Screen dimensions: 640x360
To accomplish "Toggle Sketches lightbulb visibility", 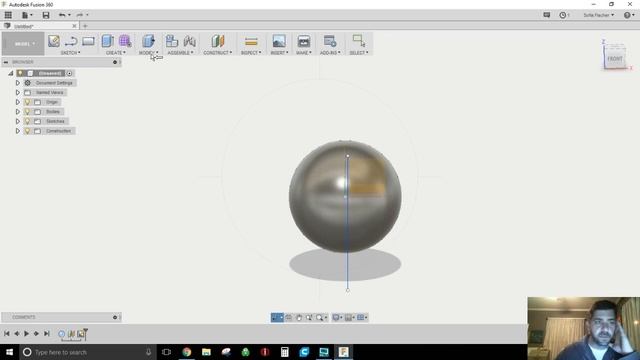I will 27,121.
